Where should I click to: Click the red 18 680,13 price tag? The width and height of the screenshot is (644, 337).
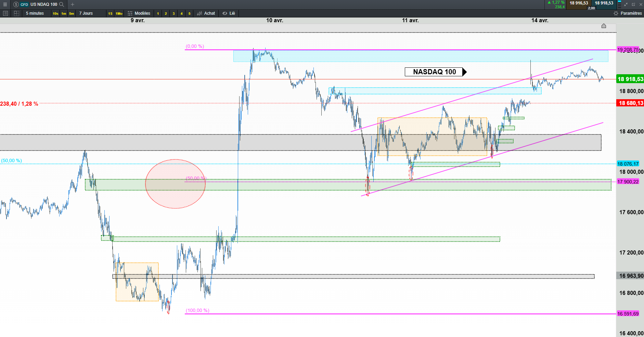coord(630,103)
